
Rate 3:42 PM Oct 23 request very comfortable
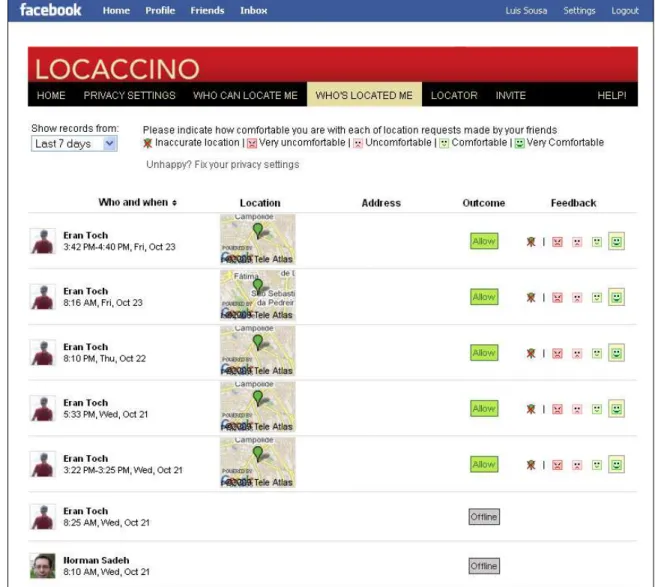(616, 241)
